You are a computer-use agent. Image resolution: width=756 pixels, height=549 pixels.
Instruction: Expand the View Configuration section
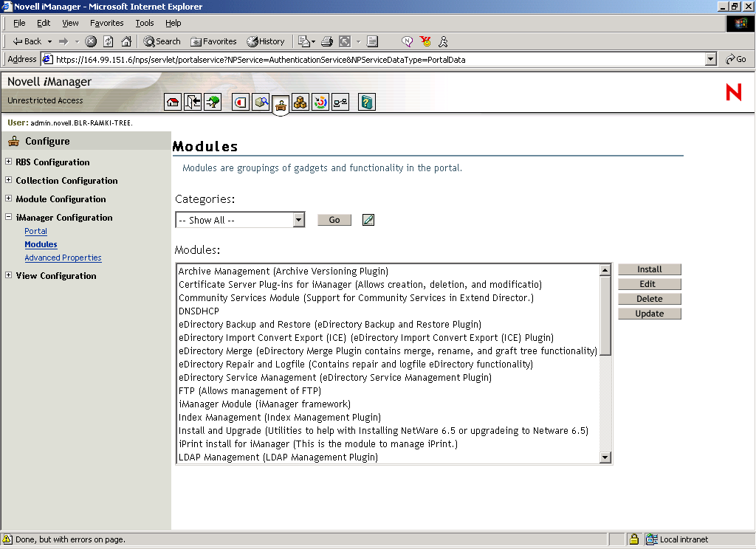pos(7,275)
